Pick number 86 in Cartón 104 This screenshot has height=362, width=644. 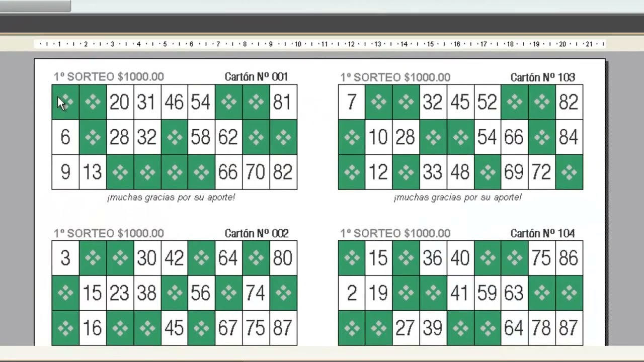569,258
